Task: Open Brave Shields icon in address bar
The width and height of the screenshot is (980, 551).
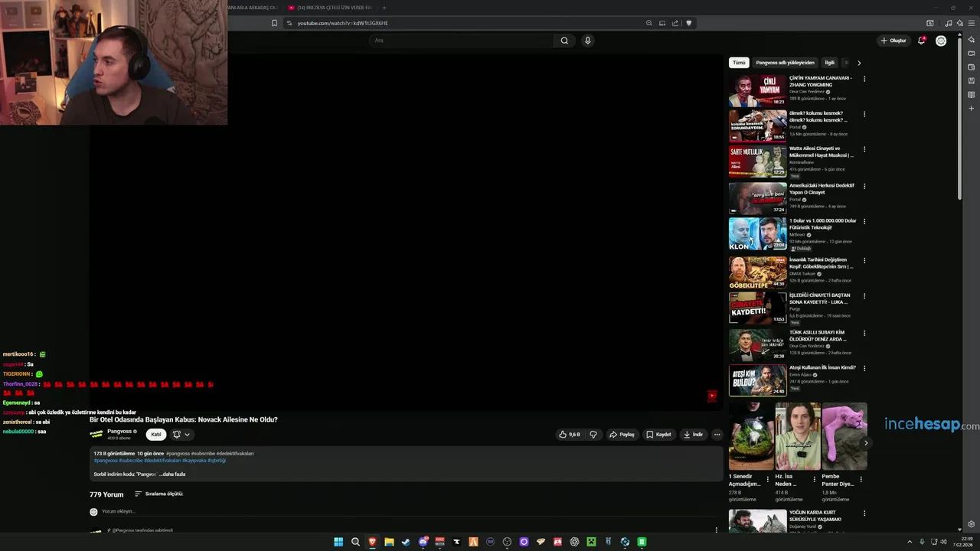Action: tap(688, 23)
